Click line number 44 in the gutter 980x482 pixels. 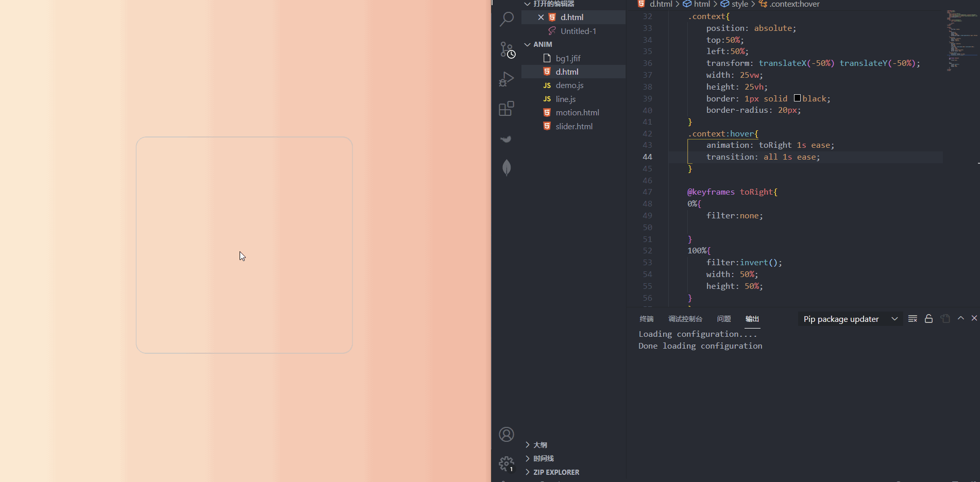[648, 157]
